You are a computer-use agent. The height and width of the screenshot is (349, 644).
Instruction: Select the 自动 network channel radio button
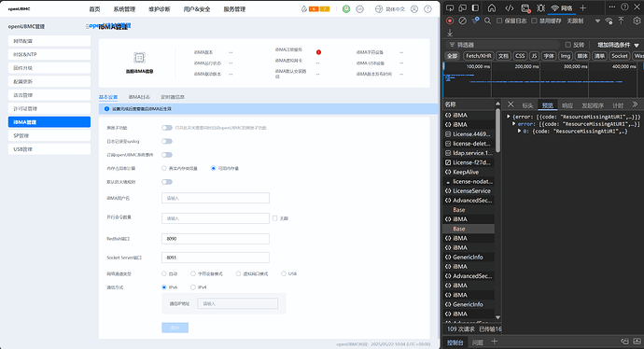[x=164, y=273]
